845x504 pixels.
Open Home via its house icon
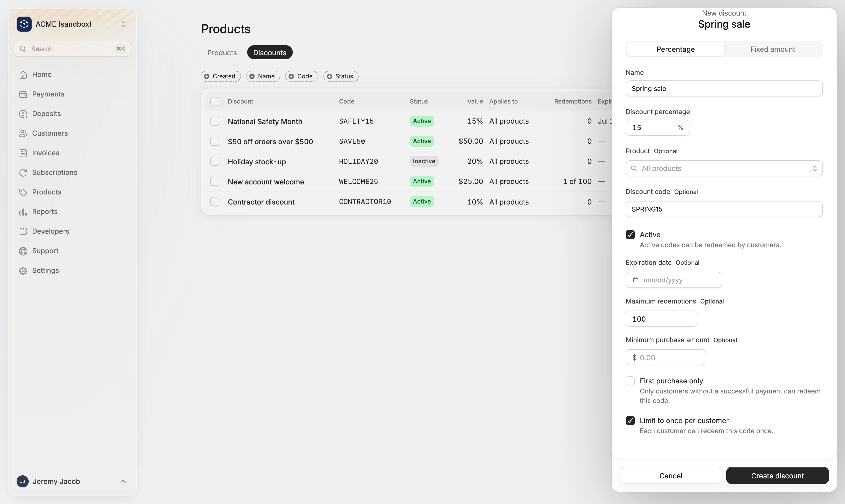pos(23,75)
